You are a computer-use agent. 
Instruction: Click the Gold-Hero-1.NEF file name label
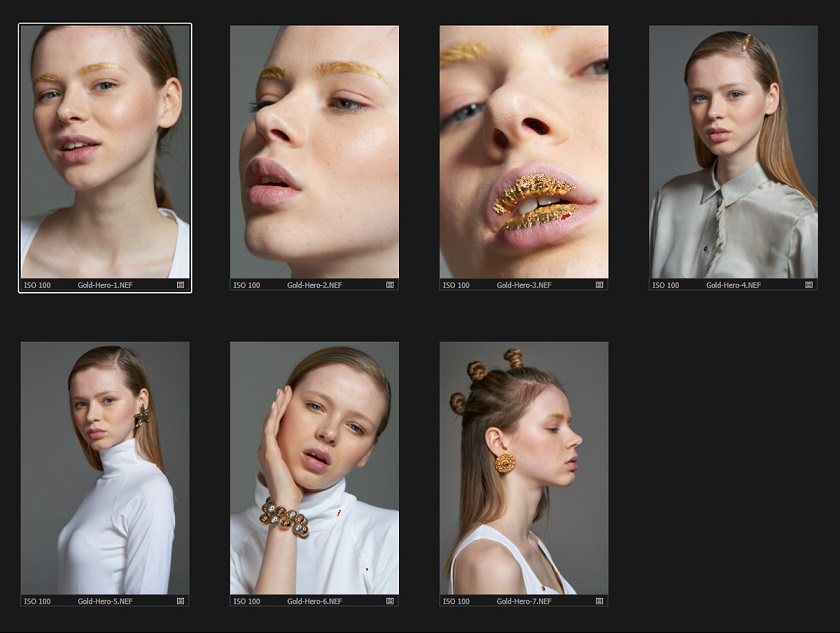pyautogui.click(x=105, y=285)
